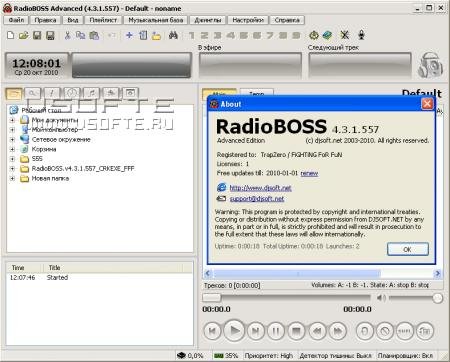Click the binoculars search icon
This screenshot has width=450, height=362.
coord(173,35)
